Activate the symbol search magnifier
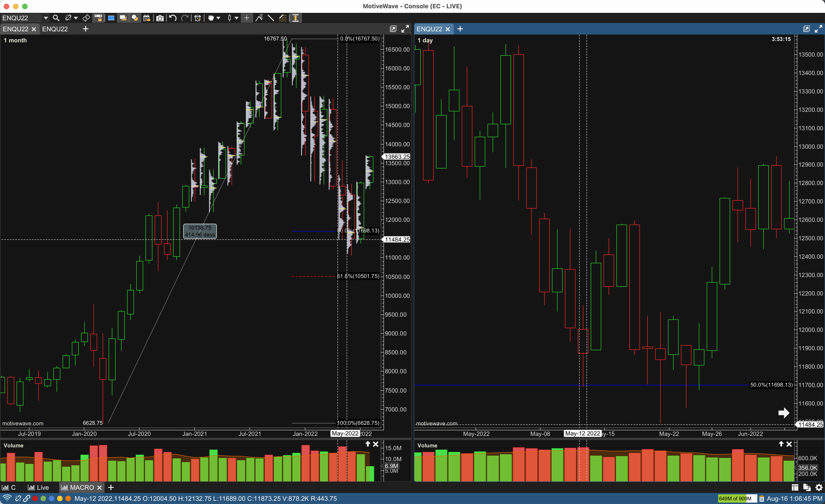Image resolution: width=825 pixels, height=504 pixels. click(56, 18)
